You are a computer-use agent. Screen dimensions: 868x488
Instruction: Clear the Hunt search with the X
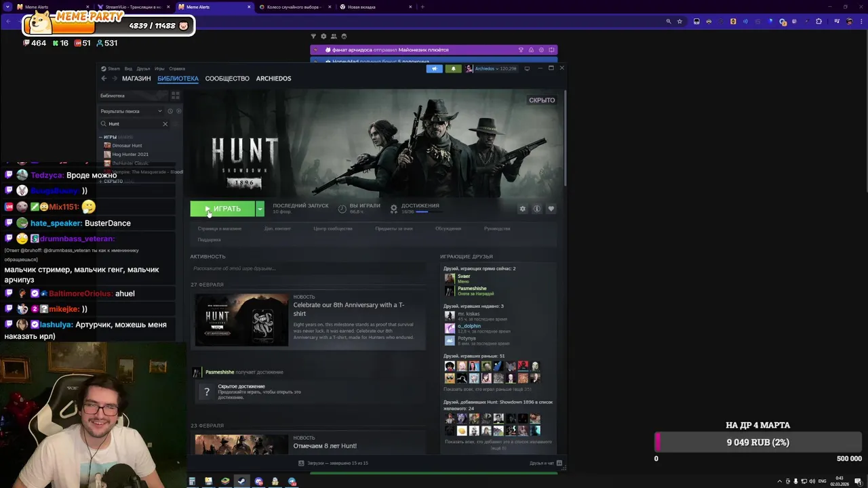tap(165, 124)
